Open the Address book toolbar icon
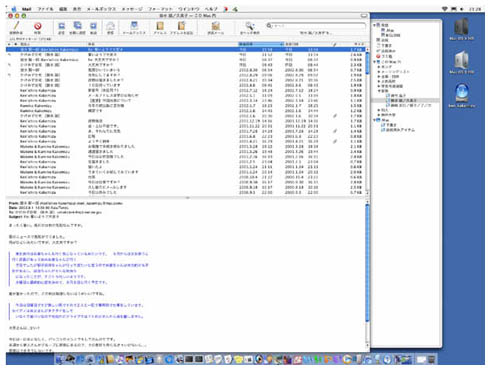Image resolution: width=490 pixels, height=370 pixels. coord(160,26)
